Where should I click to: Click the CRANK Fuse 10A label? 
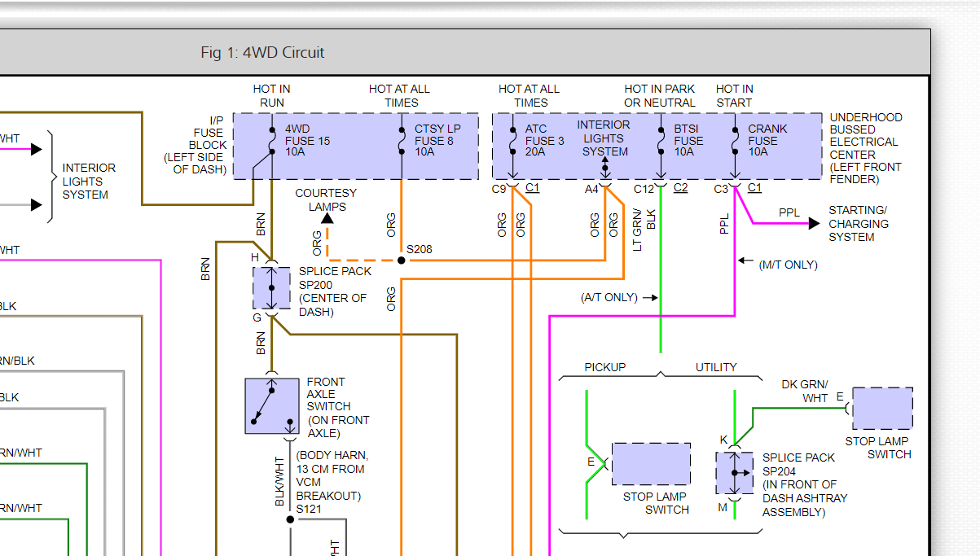point(767,141)
